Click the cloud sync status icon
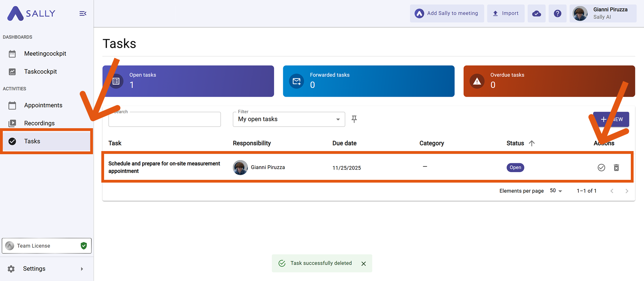Viewport: 644px width, 281px height. pyautogui.click(x=536, y=14)
